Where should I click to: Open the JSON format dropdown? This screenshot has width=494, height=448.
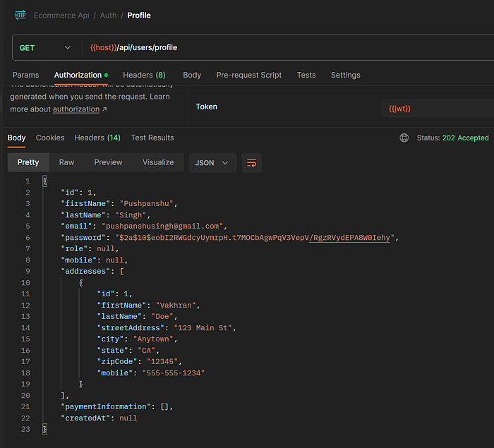coord(212,163)
